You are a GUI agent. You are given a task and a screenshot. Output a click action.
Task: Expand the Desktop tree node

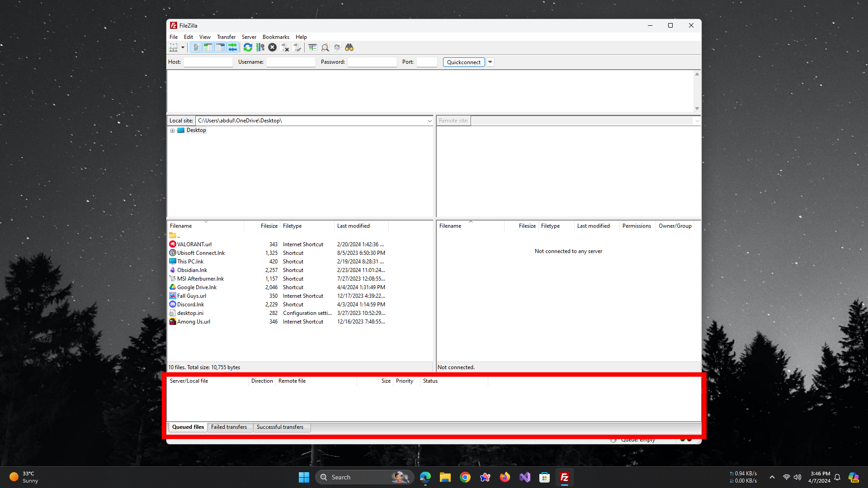[172, 131]
